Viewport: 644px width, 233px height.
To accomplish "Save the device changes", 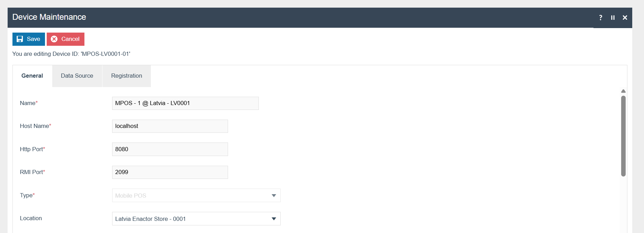I will pos(29,39).
